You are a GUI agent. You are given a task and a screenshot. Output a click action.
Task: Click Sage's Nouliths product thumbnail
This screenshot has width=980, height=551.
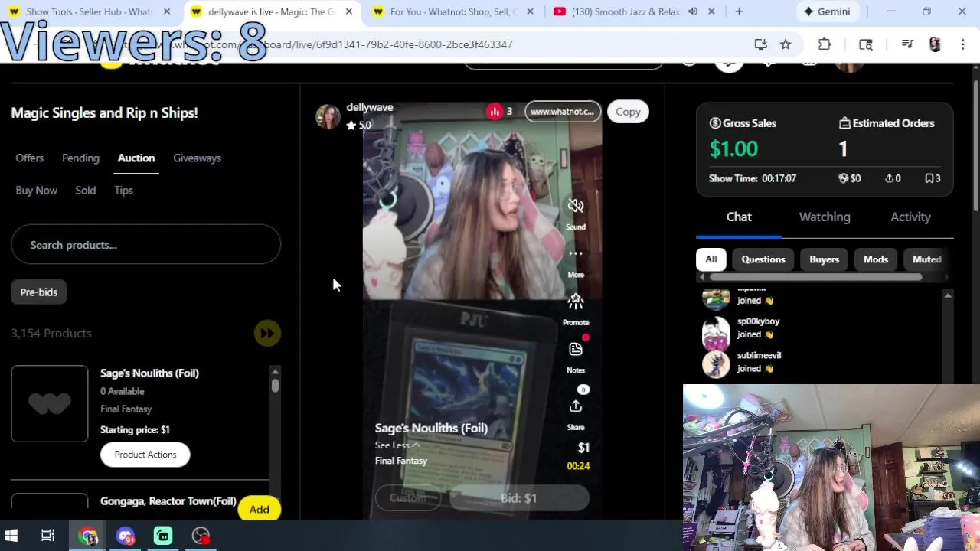50,403
